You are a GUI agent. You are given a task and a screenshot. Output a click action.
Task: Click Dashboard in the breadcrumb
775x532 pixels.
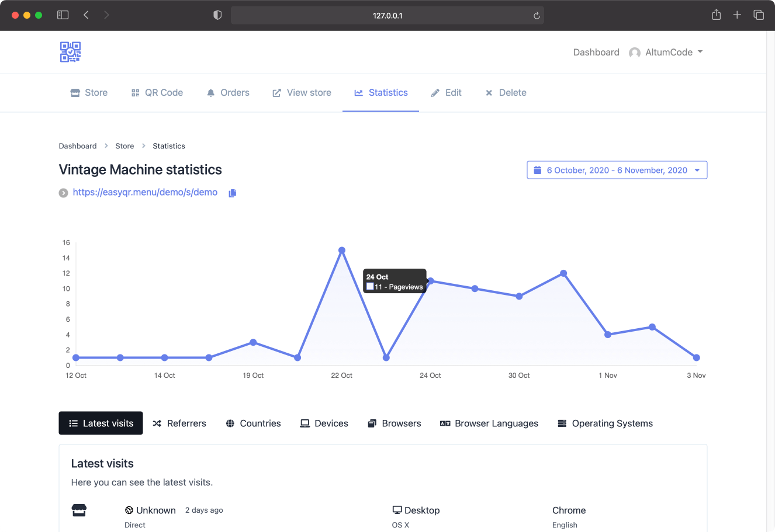coord(78,145)
